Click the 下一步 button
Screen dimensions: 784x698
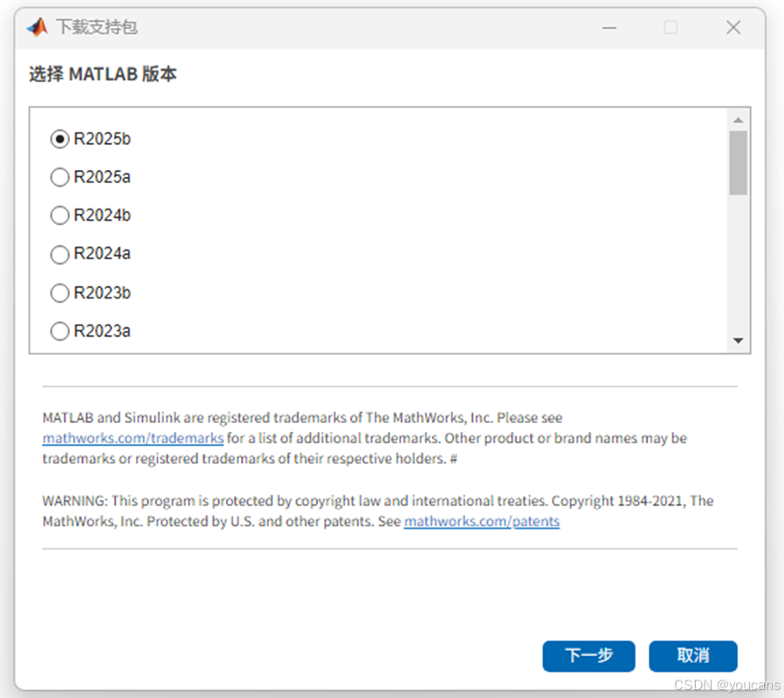[x=588, y=655]
